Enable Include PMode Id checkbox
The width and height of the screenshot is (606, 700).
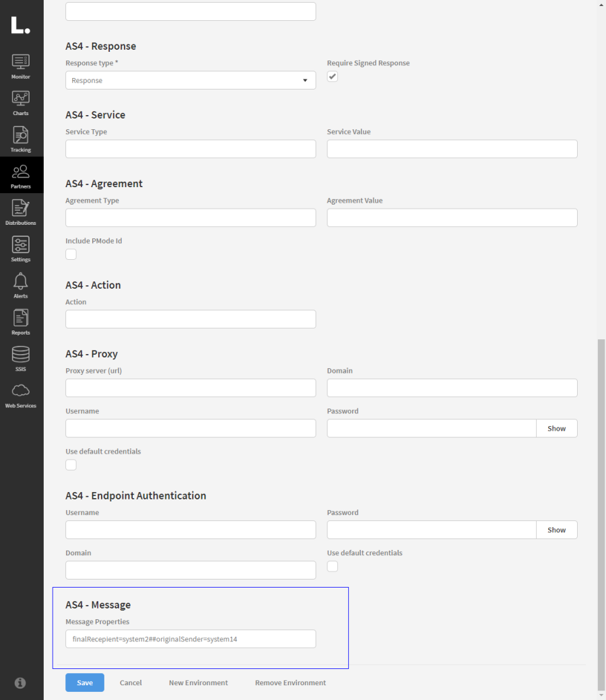[x=71, y=254]
